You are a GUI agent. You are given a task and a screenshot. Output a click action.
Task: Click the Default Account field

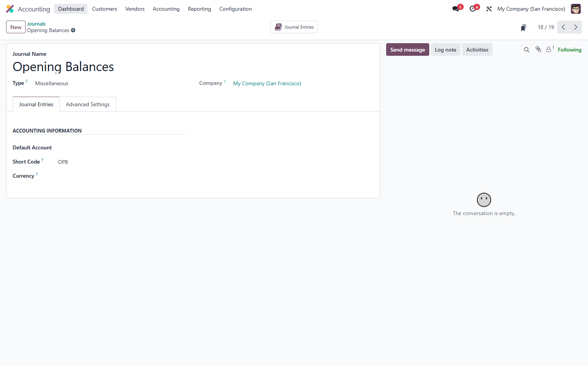(122, 148)
